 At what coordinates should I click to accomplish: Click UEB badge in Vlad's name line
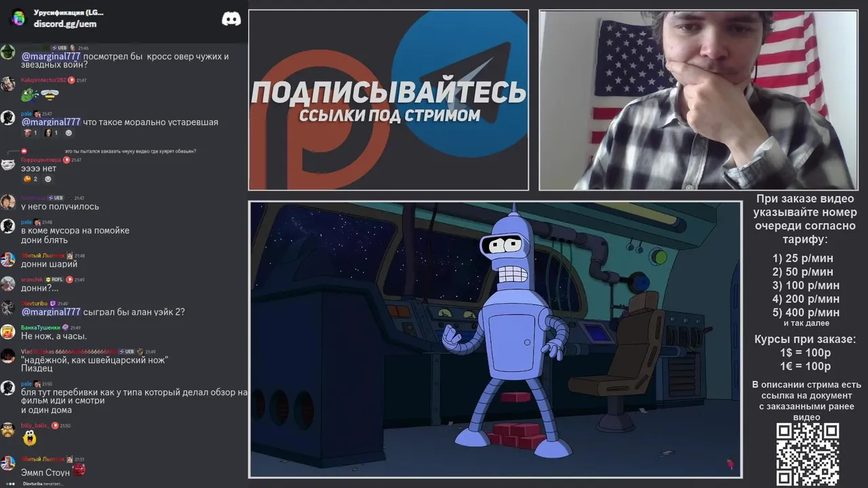126,352
